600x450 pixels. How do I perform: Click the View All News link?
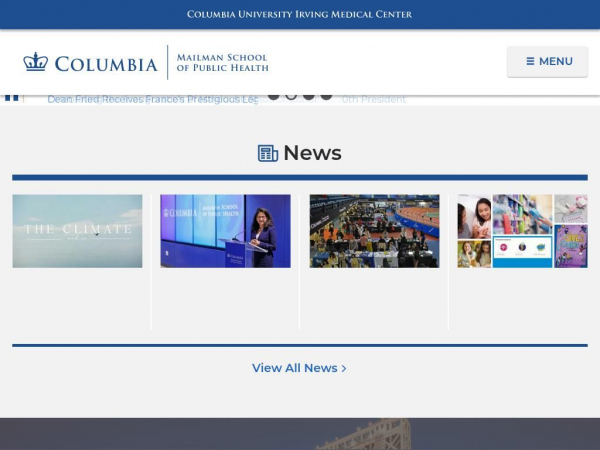(299, 368)
